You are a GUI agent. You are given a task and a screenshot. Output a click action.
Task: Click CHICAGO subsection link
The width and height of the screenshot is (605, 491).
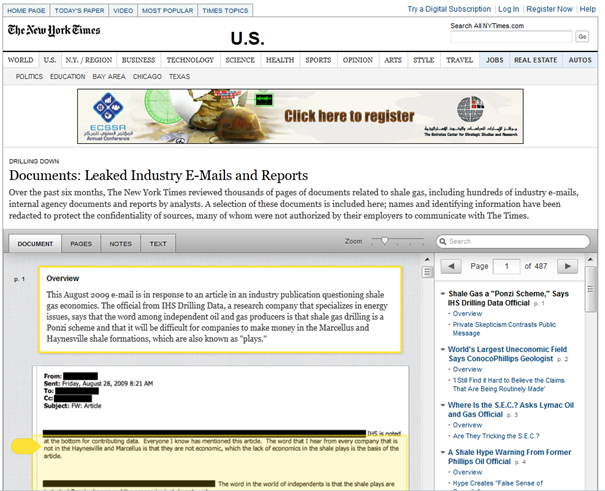click(x=147, y=77)
